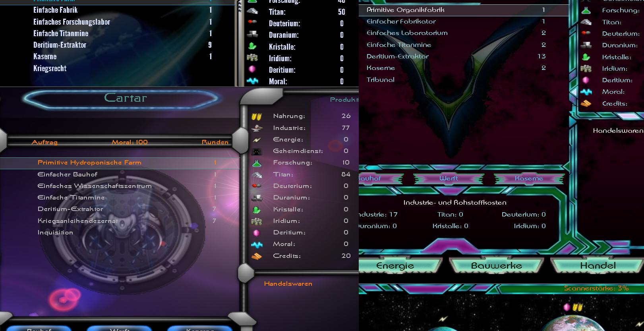Click the Runden column header

215,142
